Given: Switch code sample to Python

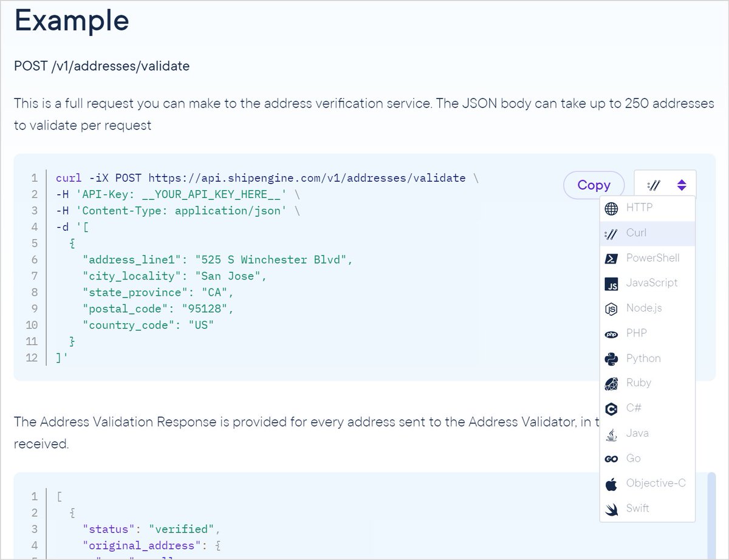Looking at the screenshot, I should [x=648, y=358].
